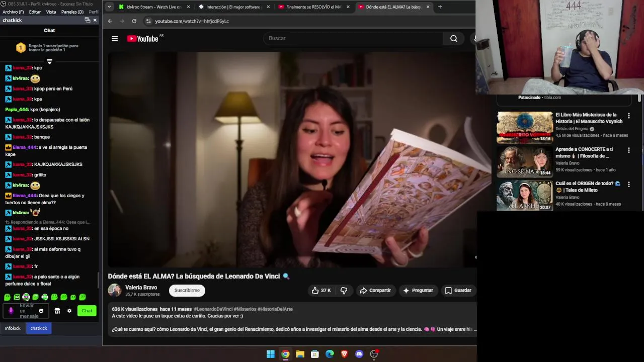The image size is (644, 362).
Task: Open Discord from taskbar
Action: coord(359,354)
